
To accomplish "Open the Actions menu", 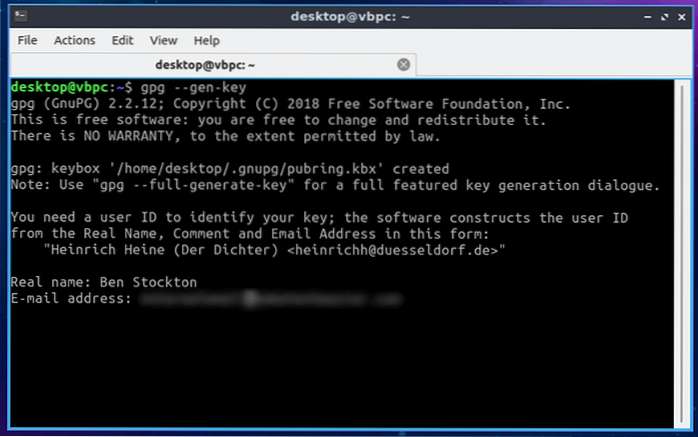I will 75,41.
